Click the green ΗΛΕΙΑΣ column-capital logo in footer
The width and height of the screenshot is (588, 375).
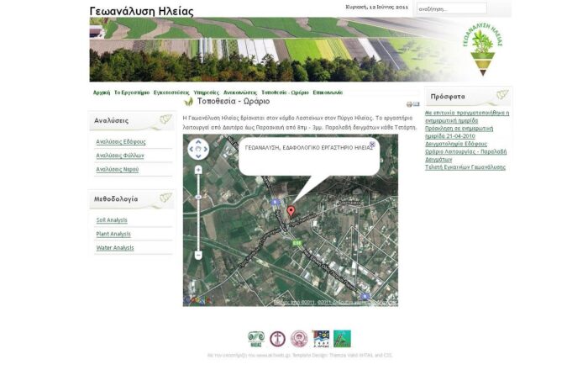pos(255,339)
